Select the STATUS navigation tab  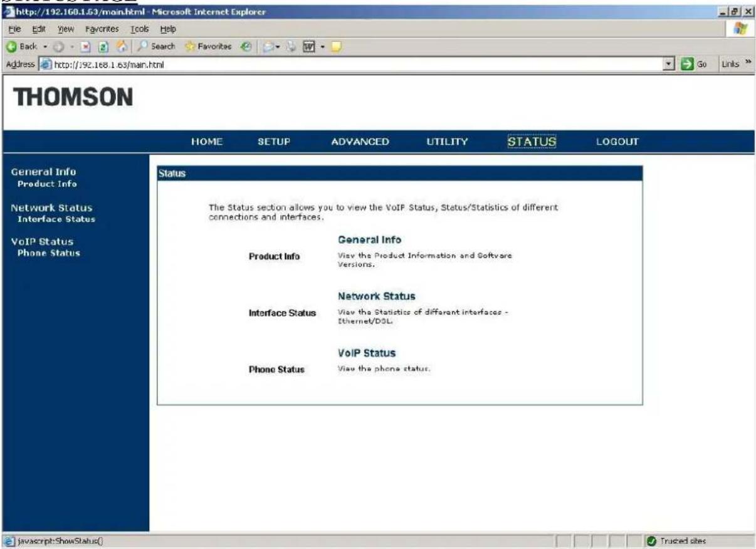pos(532,142)
